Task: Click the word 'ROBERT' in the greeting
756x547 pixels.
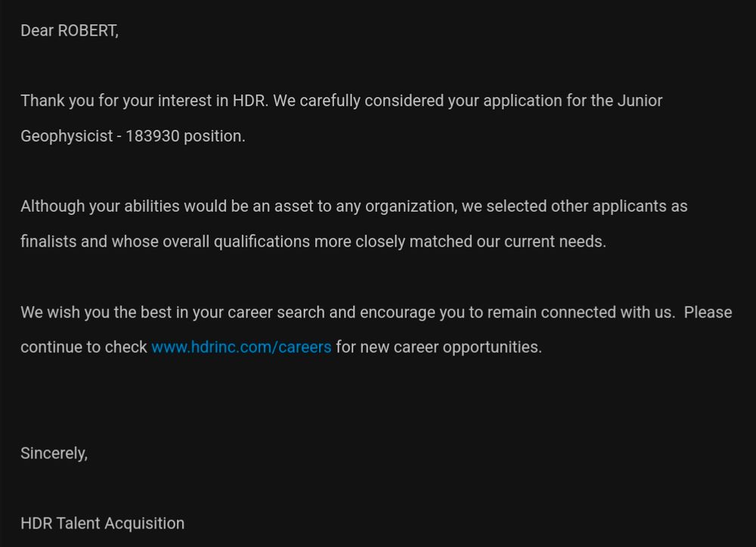Action: 87,31
